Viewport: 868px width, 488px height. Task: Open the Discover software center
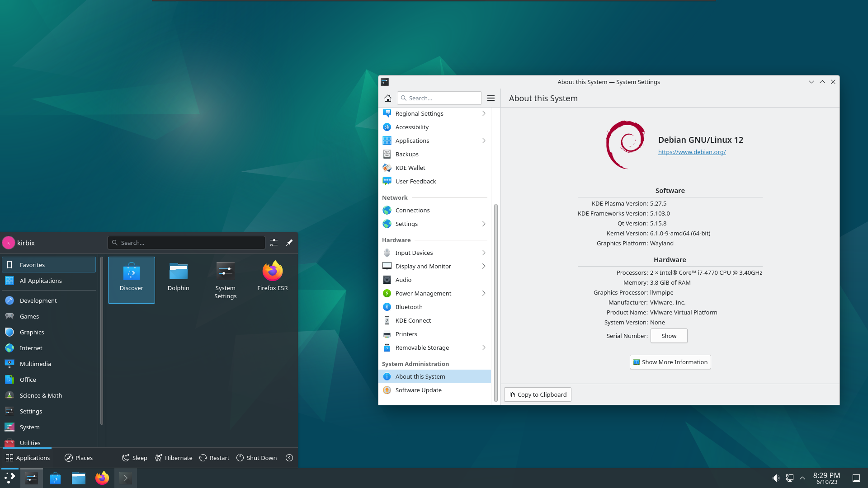(x=131, y=278)
